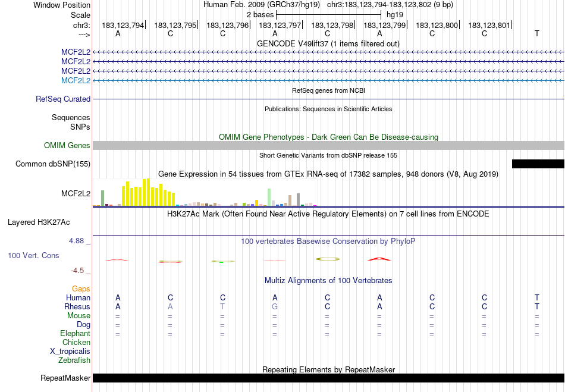Open the OMIM Gene Phenotypes track title
Image resolution: width=565 pixels, height=392 pixels.
point(328,137)
